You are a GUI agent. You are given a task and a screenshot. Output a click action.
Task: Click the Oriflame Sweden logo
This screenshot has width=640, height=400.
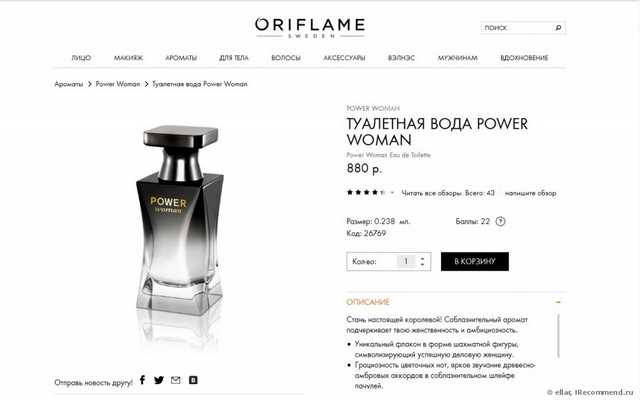[310, 28]
